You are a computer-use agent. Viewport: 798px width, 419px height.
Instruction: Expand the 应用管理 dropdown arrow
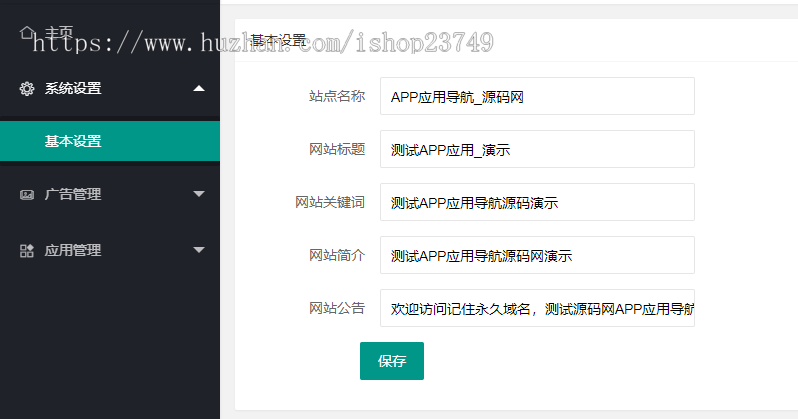pos(199,250)
